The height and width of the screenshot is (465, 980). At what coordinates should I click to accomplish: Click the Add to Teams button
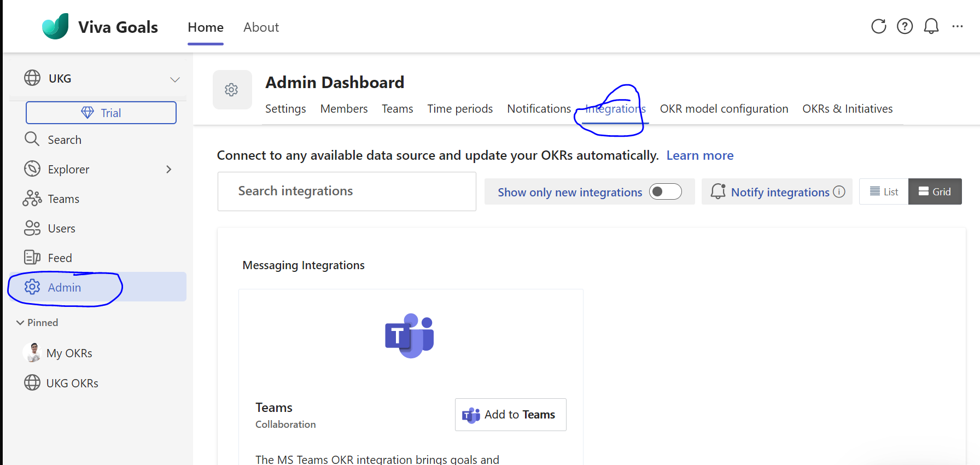(511, 415)
